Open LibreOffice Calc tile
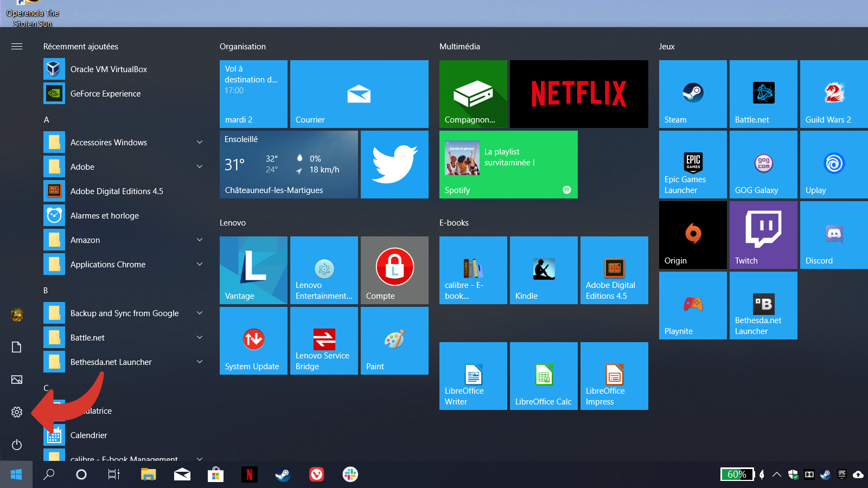868x488 pixels. click(544, 376)
